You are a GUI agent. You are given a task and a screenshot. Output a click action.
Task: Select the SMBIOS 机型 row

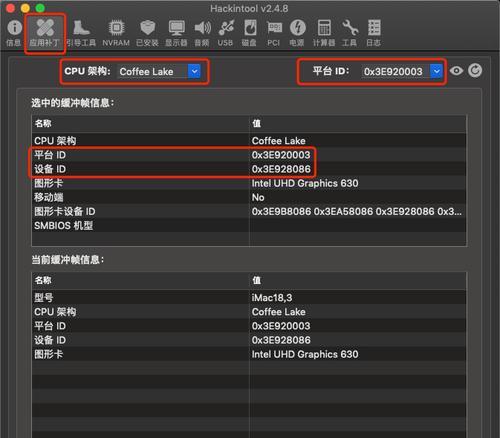click(x=249, y=226)
